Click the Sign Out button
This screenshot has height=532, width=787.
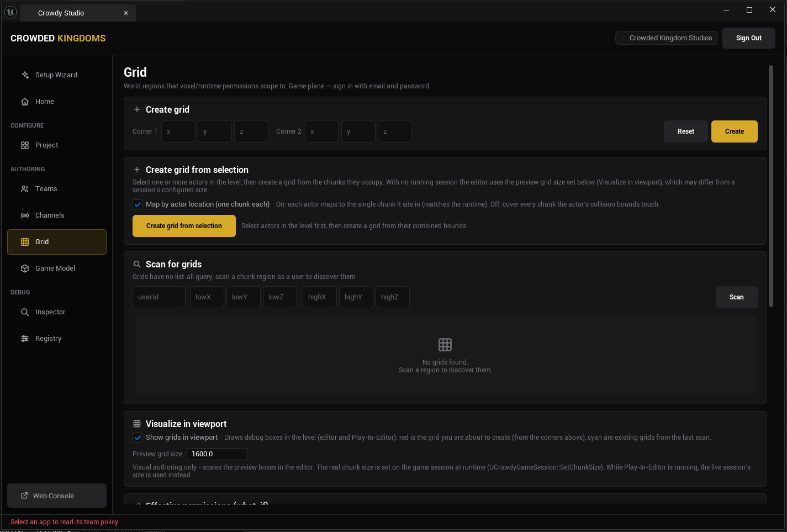point(749,38)
